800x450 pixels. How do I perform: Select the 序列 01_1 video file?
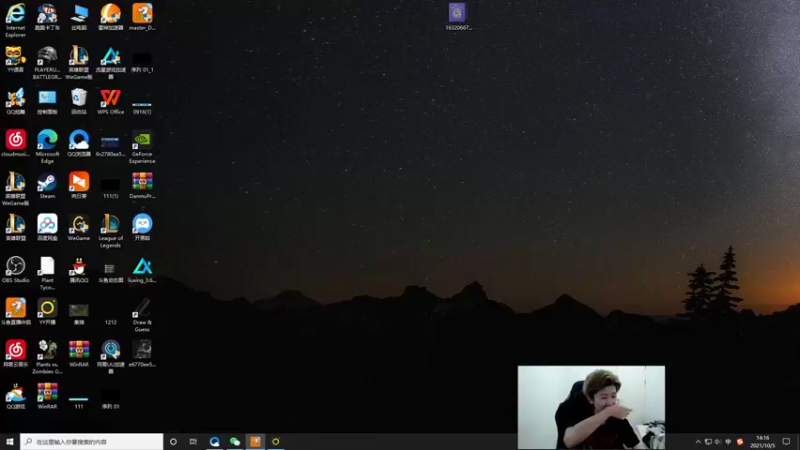pyautogui.click(x=142, y=62)
